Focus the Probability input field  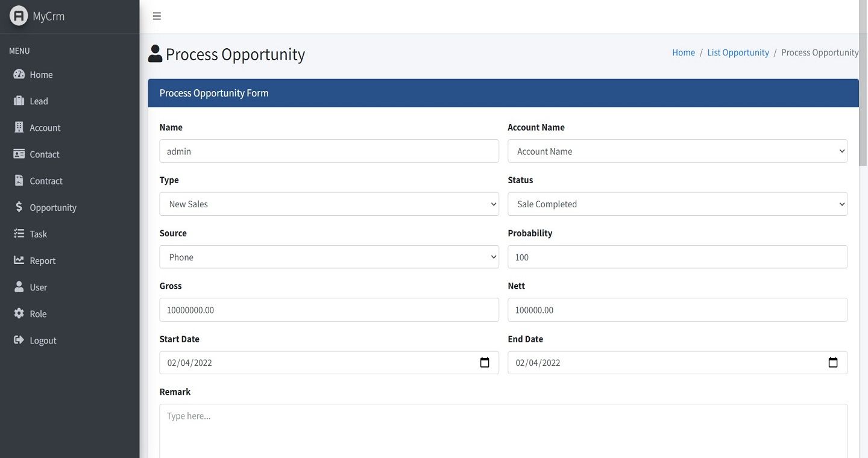tap(677, 257)
